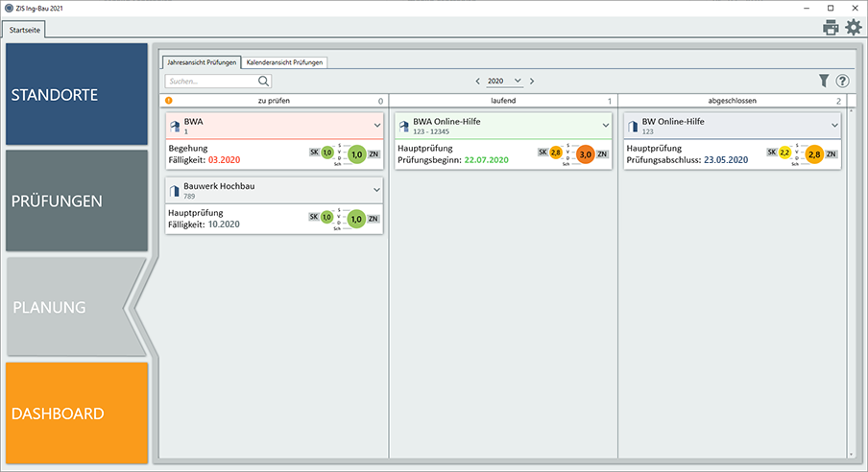
Task: Select the Jahresansicht Prüfungen tab
Action: pos(201,62)
